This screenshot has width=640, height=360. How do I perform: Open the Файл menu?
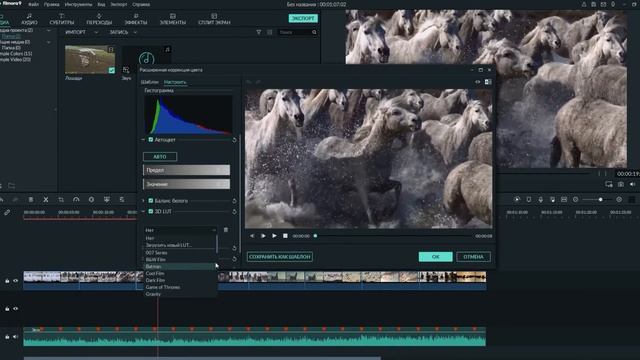click(x=33, y=4)
